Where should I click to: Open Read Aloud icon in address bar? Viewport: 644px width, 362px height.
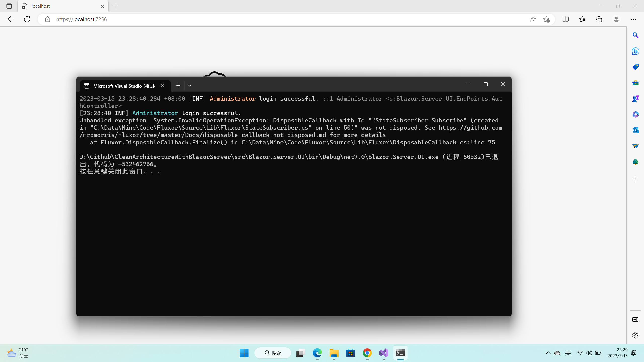533,19
